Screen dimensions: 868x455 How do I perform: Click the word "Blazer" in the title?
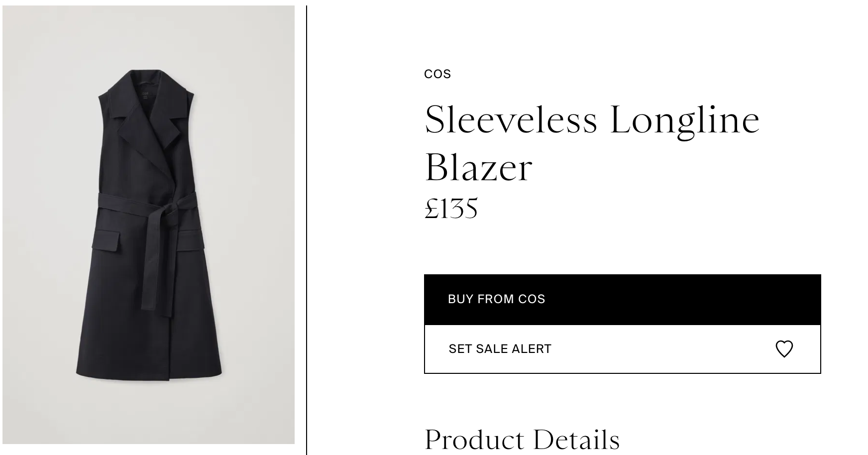pyautogui.click(x=479, y=168)
